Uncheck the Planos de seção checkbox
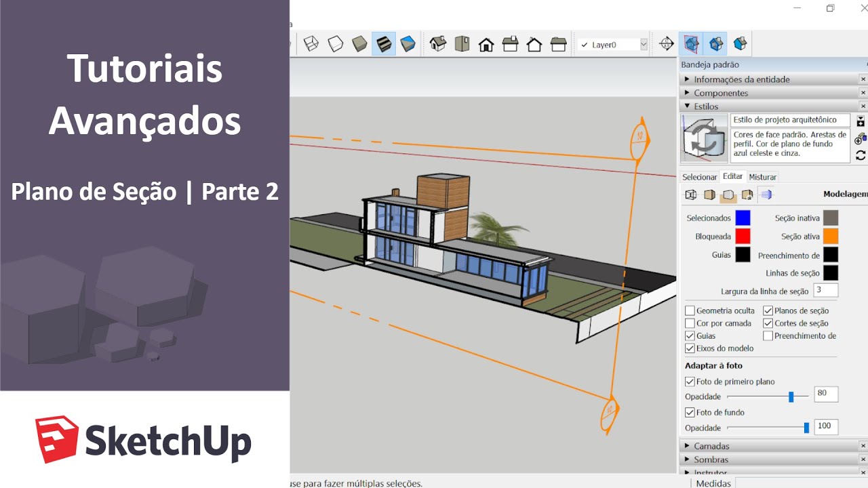 768,311
